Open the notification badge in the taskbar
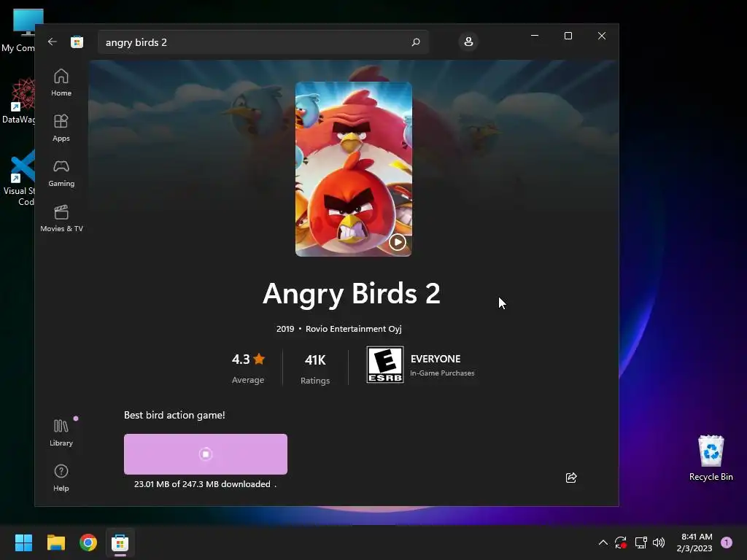 click(727, 542)
